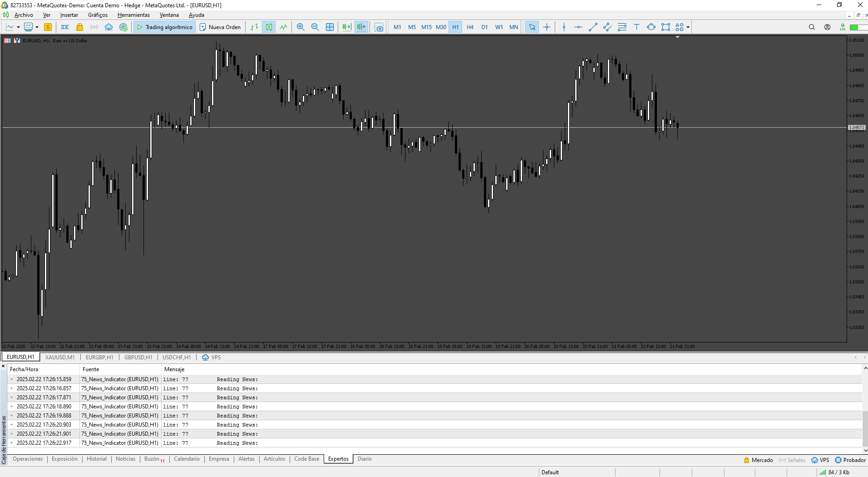The height and width of the screenshot is (477, 868).
Task: Click the Señales button in bottom bar
Action: coord(792,460)
